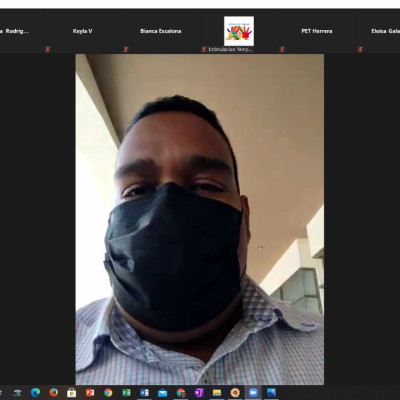Open PowerPoint from the taskbar
Viewport: 400px width, 400px height.
(90, 392)
